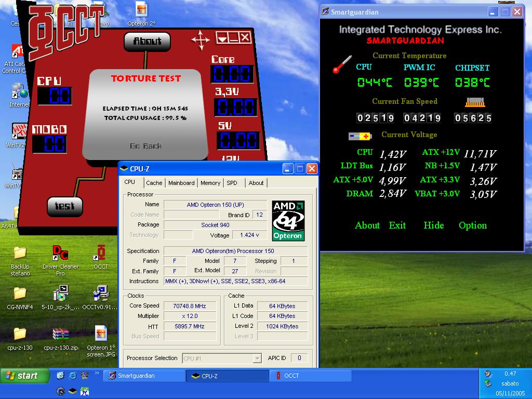The height and width of the screenshot is (399, 532).
Task: Expand the quick launch chevron
Action: pos(97,373)
